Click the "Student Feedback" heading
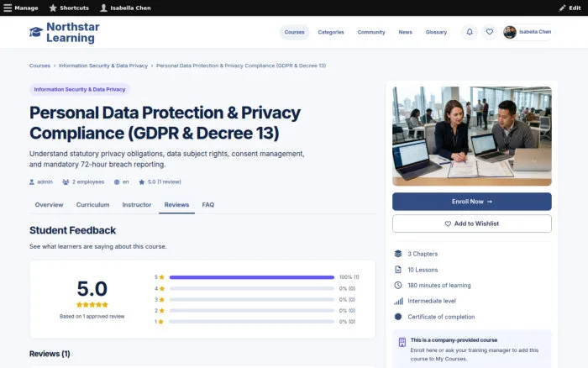This screenshot has height=368, width=588. (x=73, y=230)
